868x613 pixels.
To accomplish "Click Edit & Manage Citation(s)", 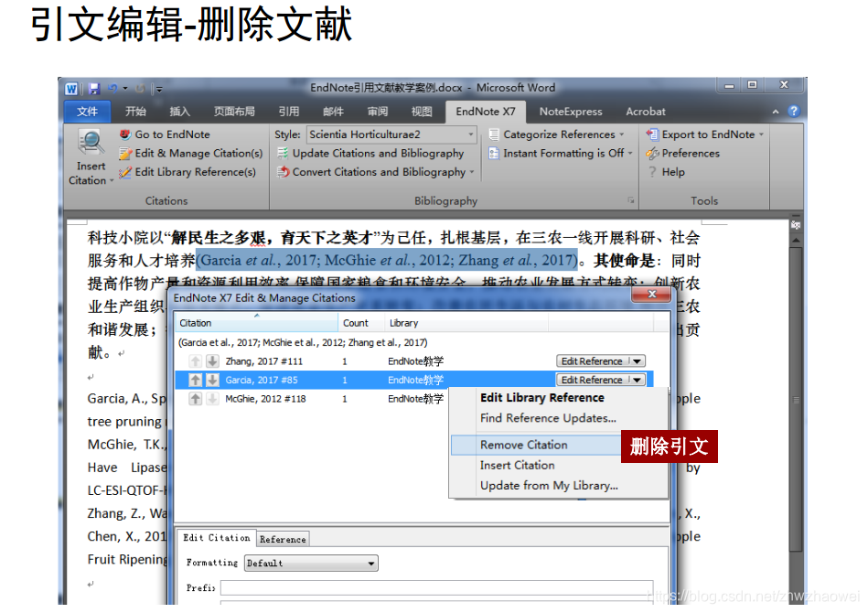I will click(x=191, y=154).
